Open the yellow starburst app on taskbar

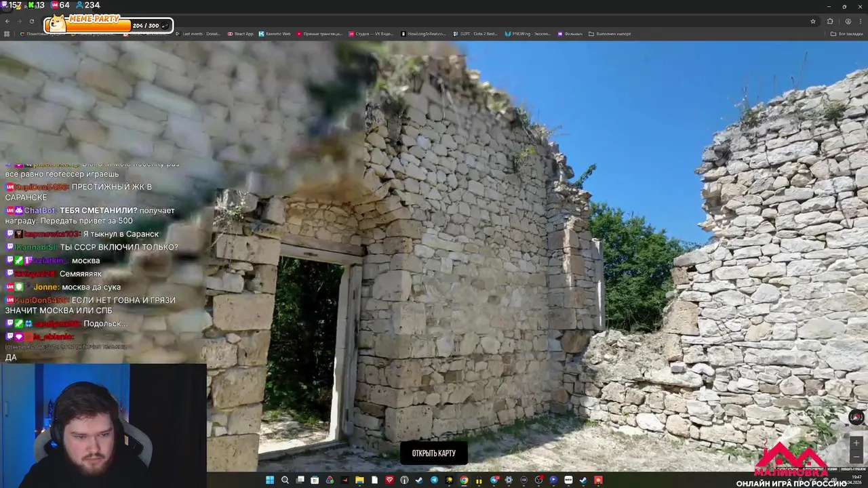(449, 480)
